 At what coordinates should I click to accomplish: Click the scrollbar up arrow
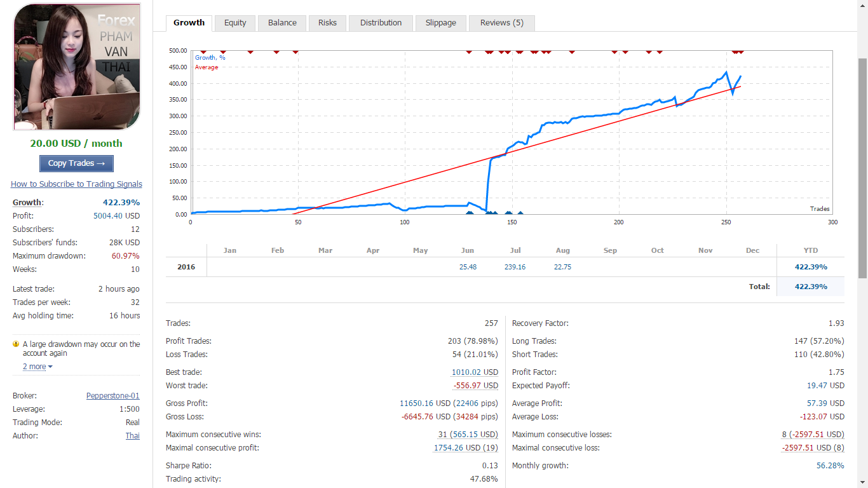tap(862, 5)
